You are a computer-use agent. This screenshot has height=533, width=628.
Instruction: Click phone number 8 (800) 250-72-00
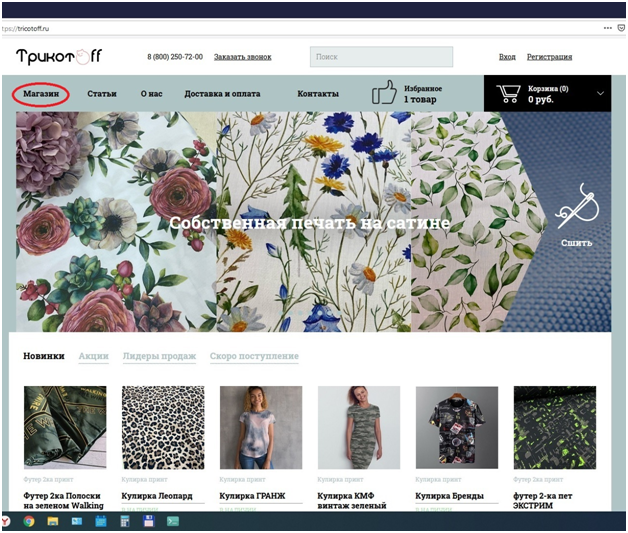pos(175,57)
